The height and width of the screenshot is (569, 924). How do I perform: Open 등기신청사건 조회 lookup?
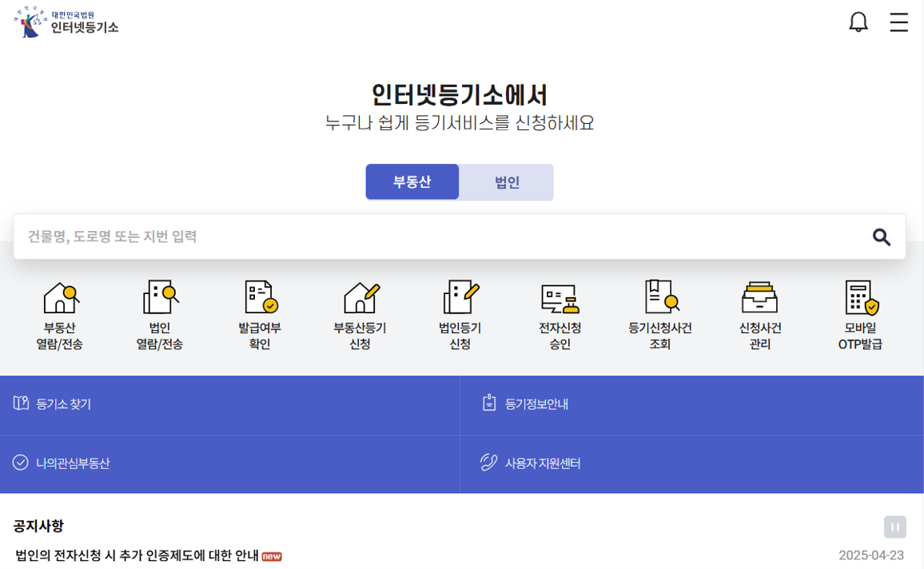coord(660,313)
